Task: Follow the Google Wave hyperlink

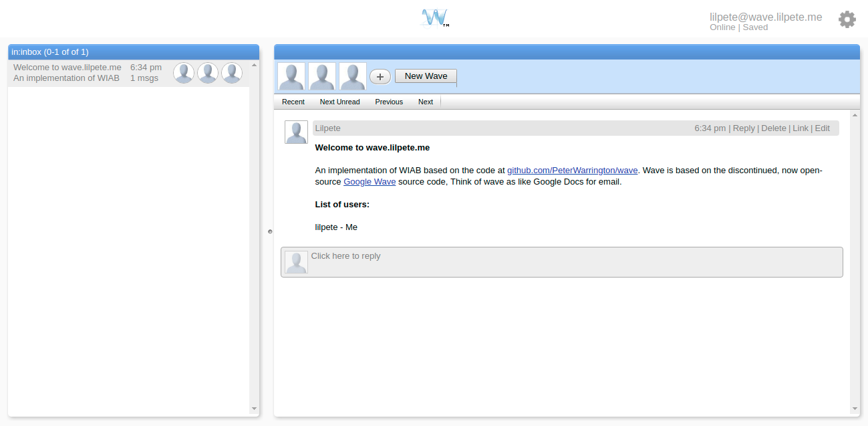Action: pos(370,182)
